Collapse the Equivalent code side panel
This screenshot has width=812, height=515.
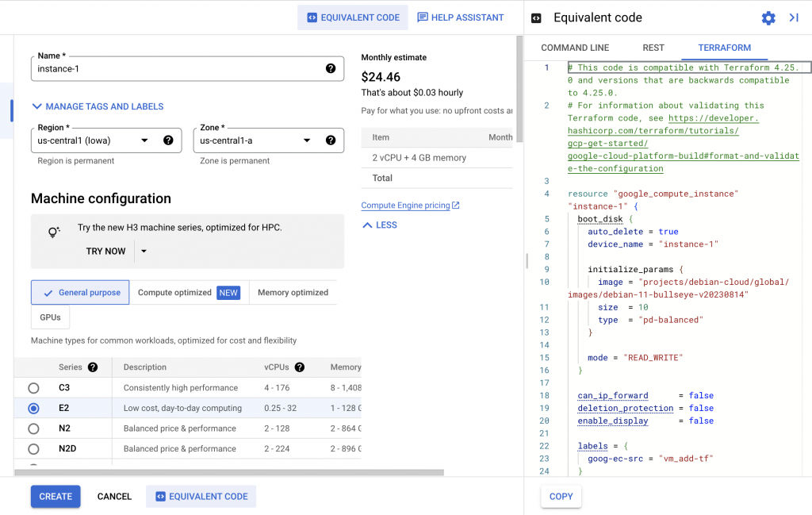pyautogui.click(x=793, y=18)
